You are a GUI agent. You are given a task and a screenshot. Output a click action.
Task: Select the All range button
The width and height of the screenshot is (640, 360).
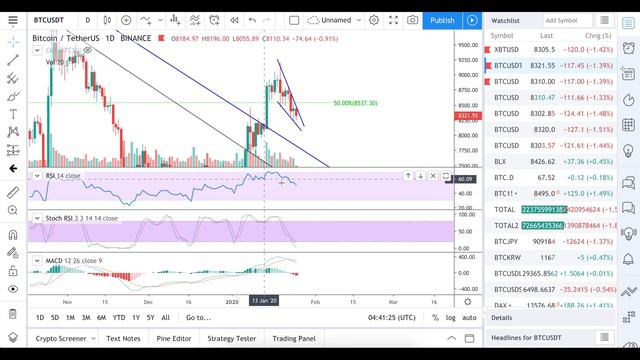coord(165,318)
